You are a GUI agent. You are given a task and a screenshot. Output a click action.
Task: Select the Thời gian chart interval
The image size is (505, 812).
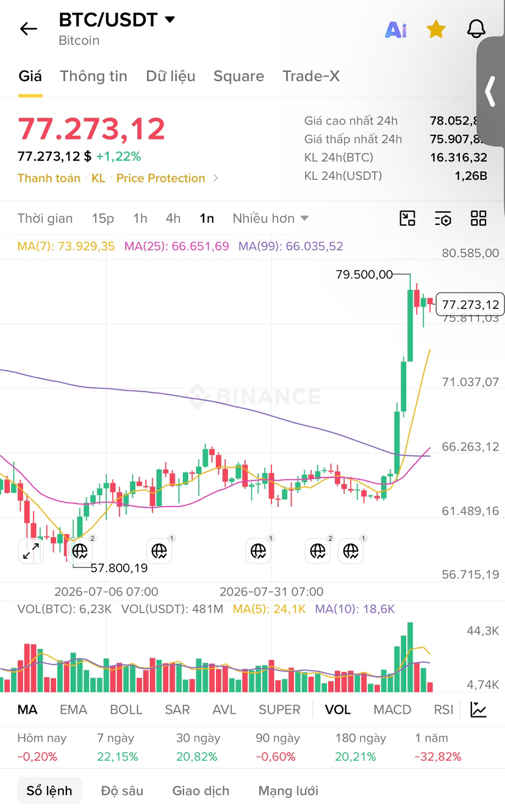pos(45,218)
